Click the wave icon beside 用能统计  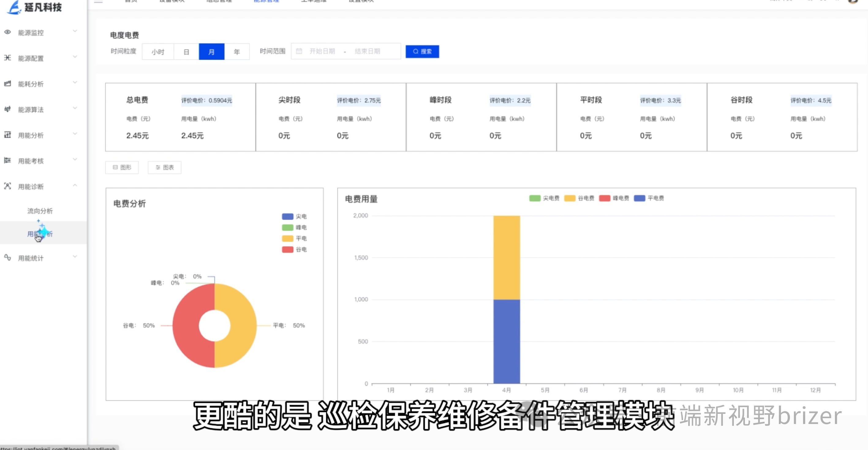click(x=7, y=257)
